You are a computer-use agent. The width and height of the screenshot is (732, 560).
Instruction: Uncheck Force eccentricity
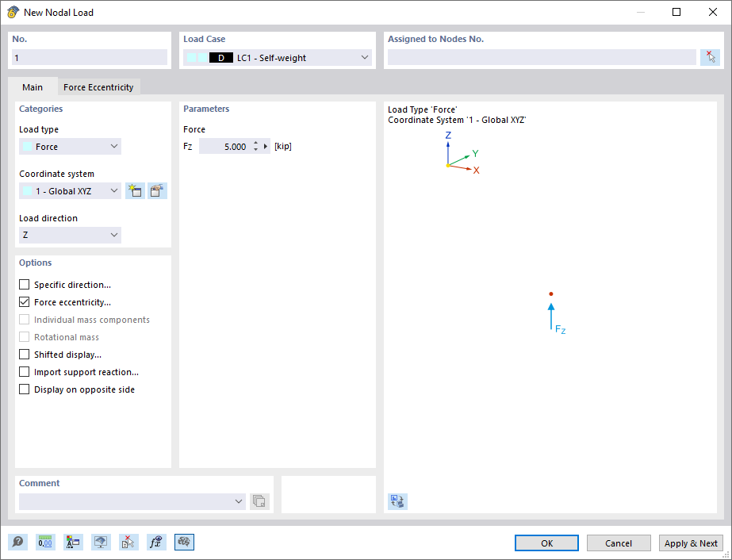[x=24, y=301]
